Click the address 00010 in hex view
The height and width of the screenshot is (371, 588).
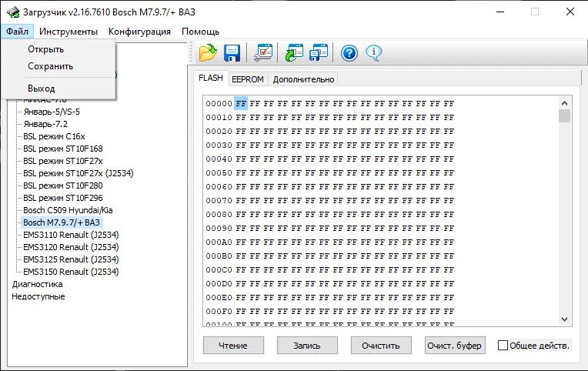pyautogui.click(x=219, y=118)
